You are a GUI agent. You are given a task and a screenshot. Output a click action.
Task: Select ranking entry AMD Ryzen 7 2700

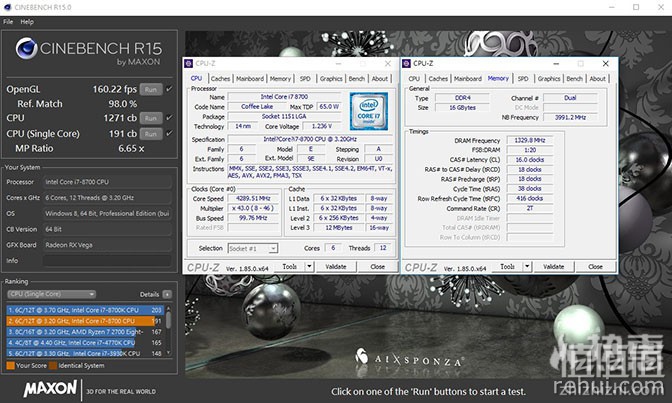(x=85, y=332)
